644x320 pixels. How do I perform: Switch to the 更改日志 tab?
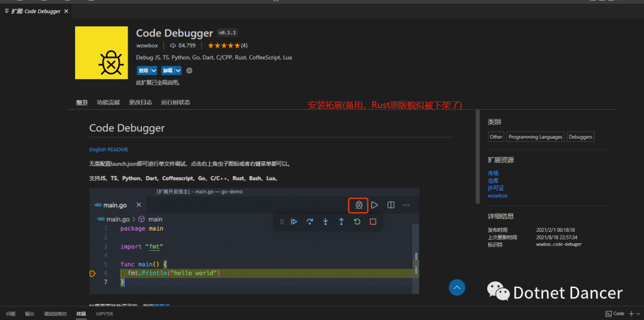click(x=141, y=102)
